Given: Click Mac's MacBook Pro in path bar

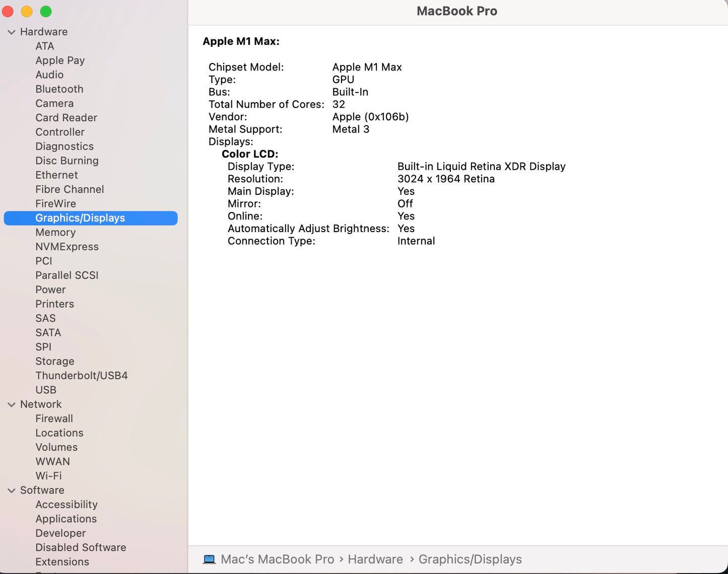Looking at the screenshot, I should coord(278,560).
